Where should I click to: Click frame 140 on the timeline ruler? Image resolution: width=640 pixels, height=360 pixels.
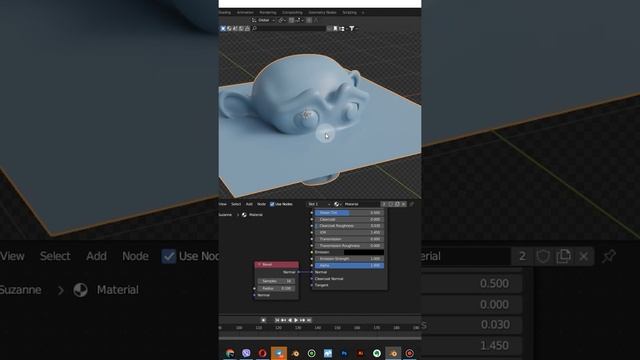[318, 328]
